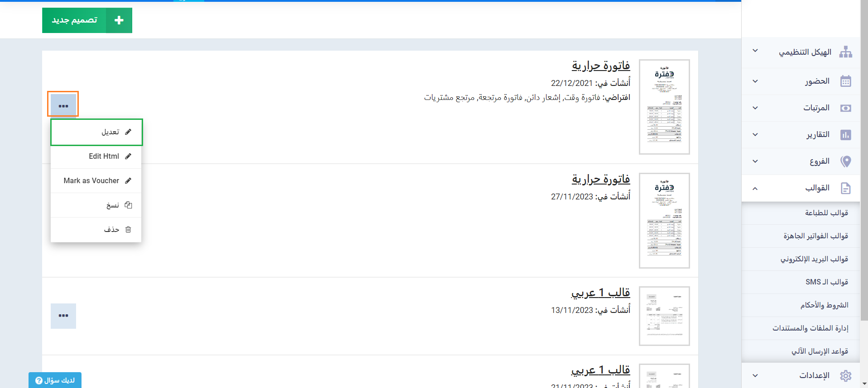The height and width of the screenshot is (388, 868).
Task: Choose حذف delete menu entry
Action: point(96,230)
